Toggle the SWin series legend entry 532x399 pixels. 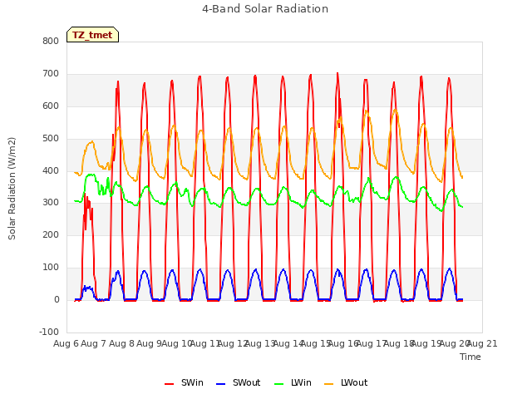(184, 382)
